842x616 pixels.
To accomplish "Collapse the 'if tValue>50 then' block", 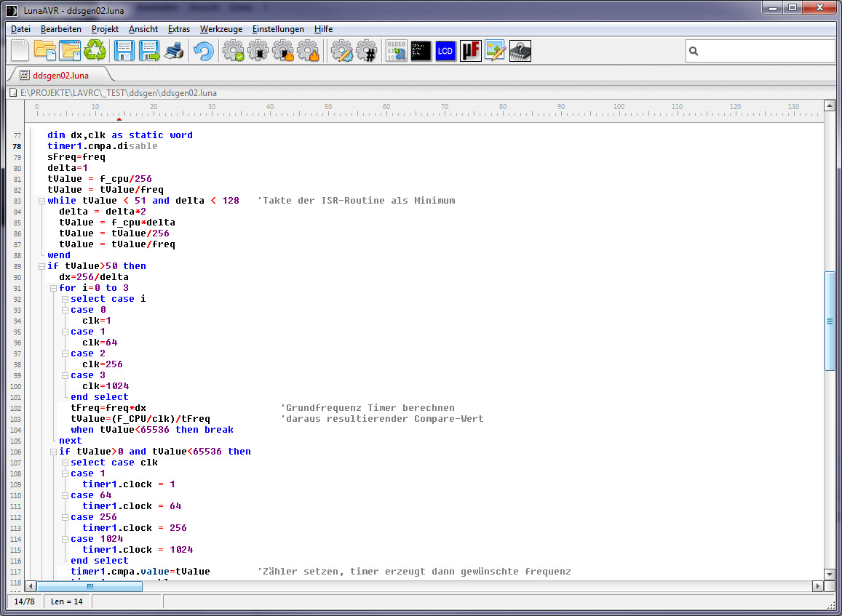I will tap(41, 266).
